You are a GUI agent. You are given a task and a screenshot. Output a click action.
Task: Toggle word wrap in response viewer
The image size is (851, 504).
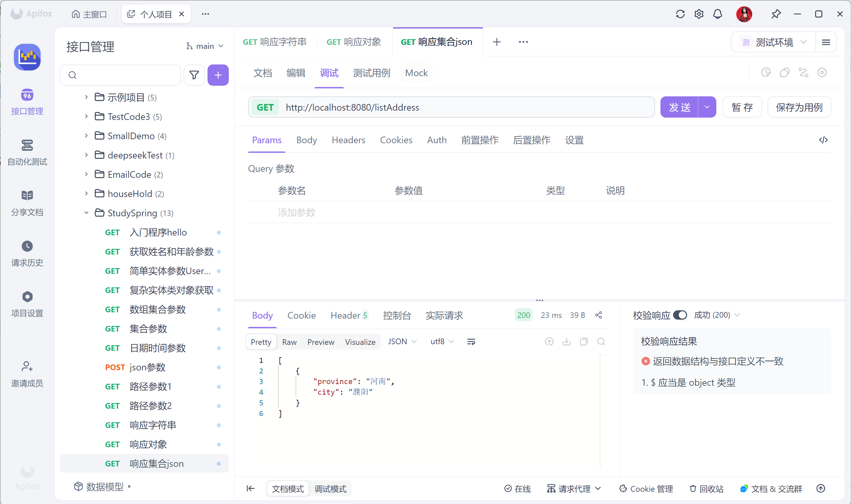click(471, 342)
